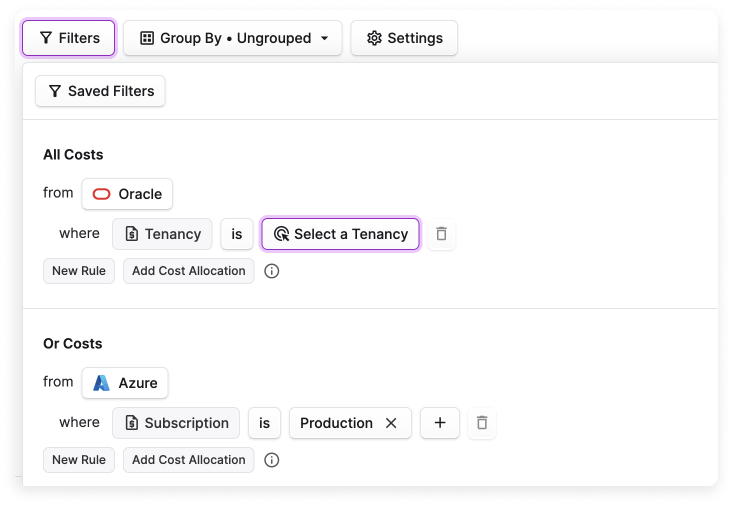Add a New Rule under Oracle costs
Image resolution: width=733 pixels, height=506 pixels.
[x=79, y=271]
